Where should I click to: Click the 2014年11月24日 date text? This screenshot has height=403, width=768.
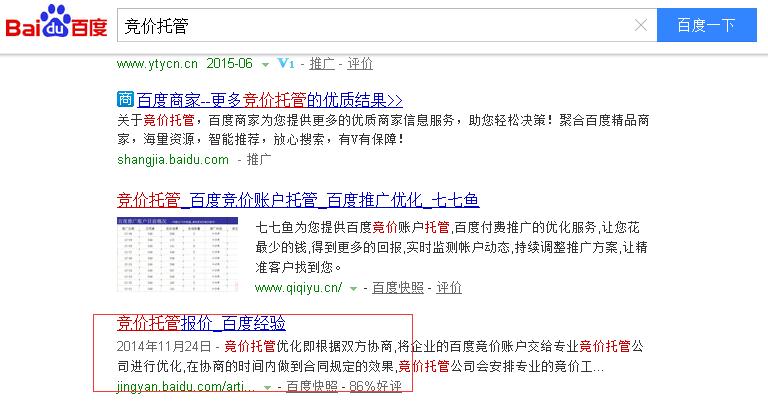coord(164,347)
